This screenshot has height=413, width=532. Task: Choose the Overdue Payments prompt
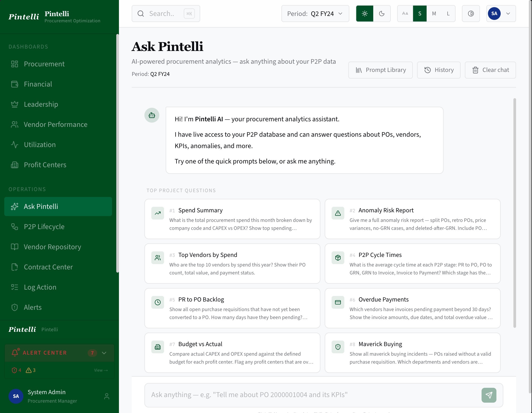[x=413, y=308]
